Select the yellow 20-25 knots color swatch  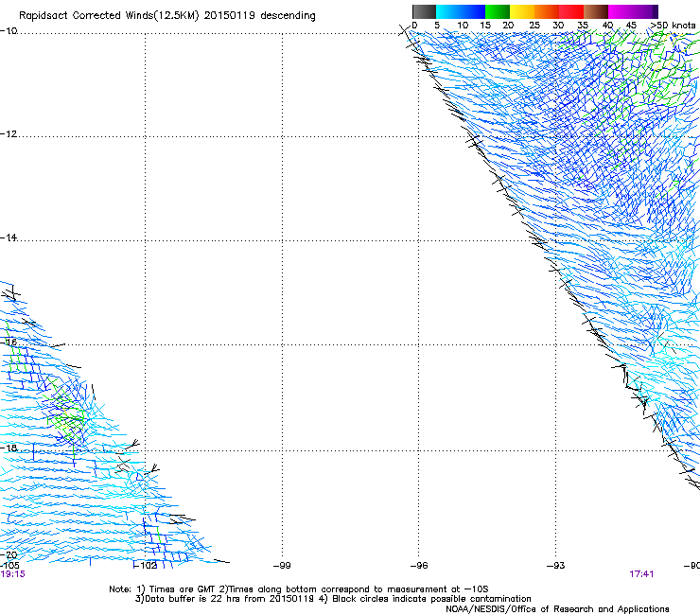coord(522,11)
